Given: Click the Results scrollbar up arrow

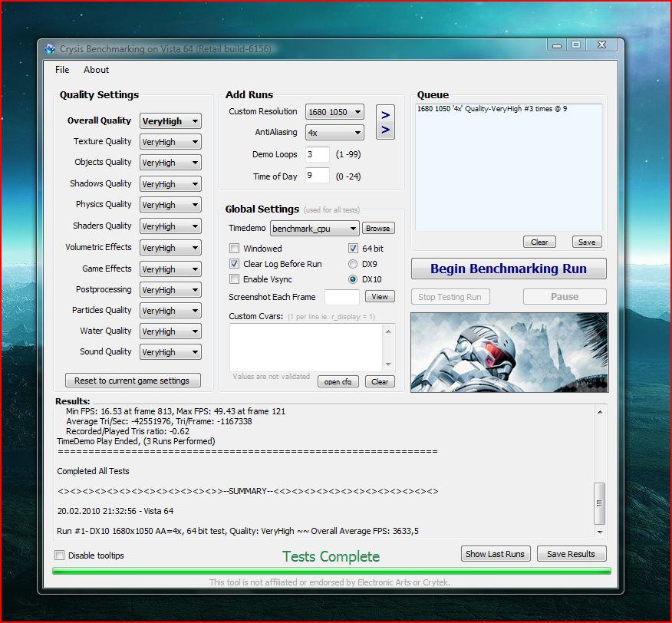Looking at the screenshot, I should [600, 412].
